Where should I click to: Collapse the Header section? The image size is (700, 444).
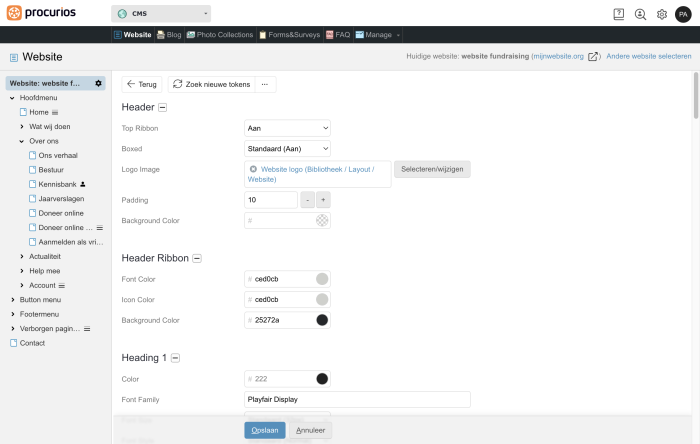point(162,108)
